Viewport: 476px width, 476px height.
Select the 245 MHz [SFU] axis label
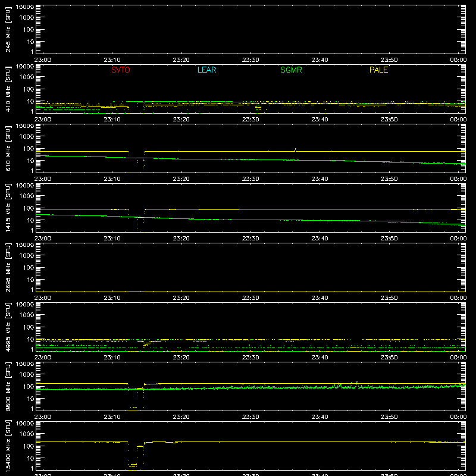[x=8, y=29]
